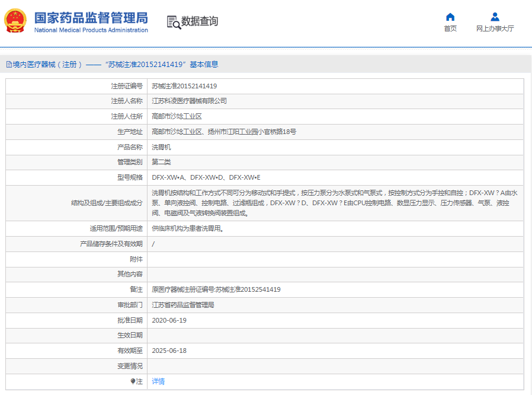Click 数据查询 label
This screenshot has width=532, height=395.
pyautogui.click(x=200, y=21)
